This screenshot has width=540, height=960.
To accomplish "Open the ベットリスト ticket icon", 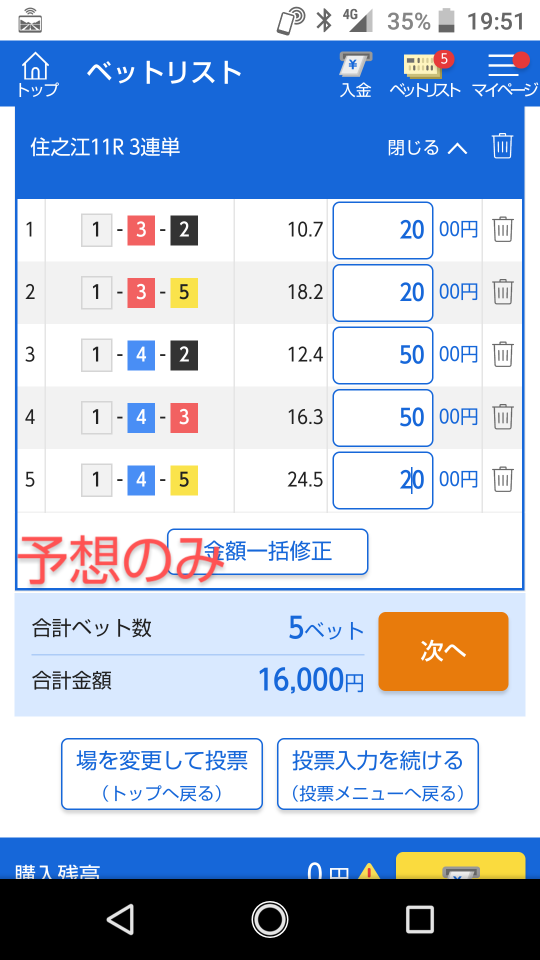I will 426,74.
